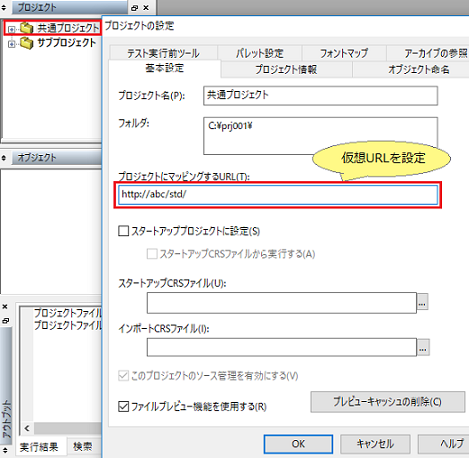Click the output panel float icon
This screenshot has height=458, width=469.
tap(5, 320)
